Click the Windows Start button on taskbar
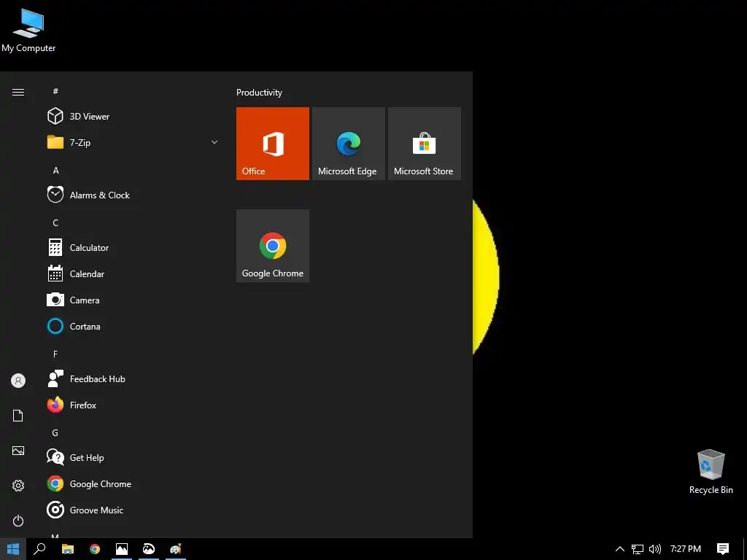The image size is (747, 560). [13, 549]
